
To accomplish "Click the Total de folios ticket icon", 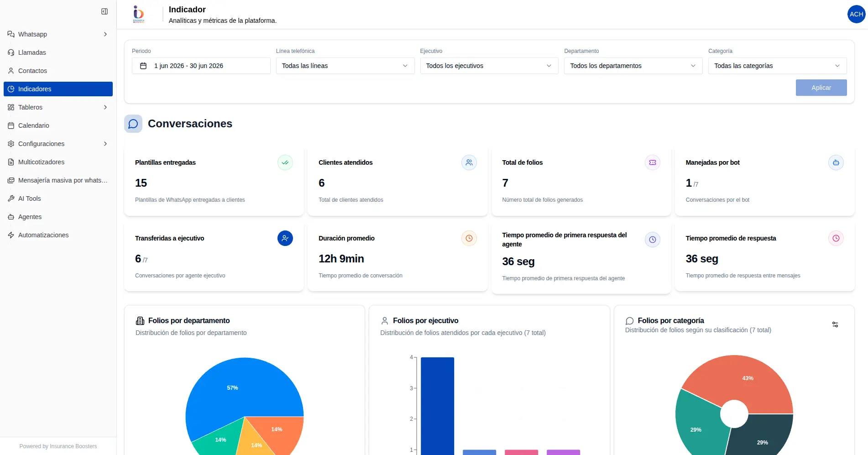I will [653, 162].
